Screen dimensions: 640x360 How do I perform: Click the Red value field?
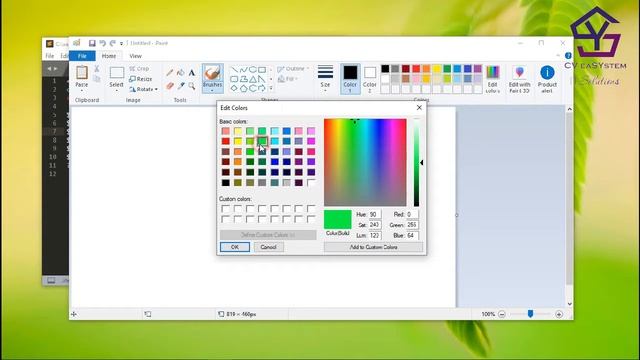coord(412,214)
